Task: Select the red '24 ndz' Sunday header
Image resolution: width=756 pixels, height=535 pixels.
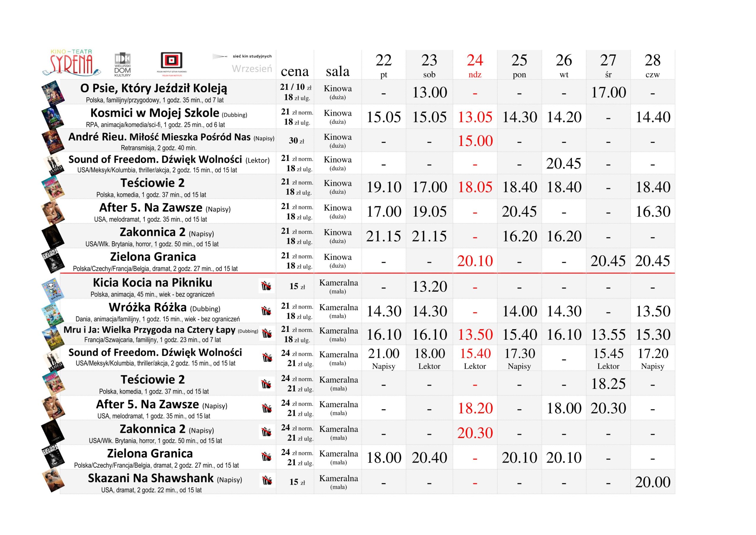Action: [x=475, y=65]
